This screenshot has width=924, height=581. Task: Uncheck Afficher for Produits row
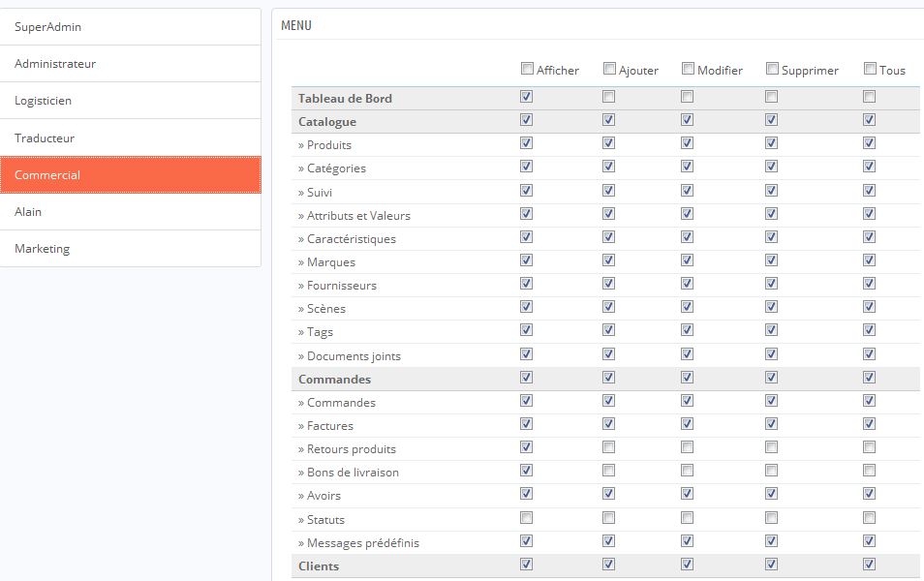click(x=526, y=142)
